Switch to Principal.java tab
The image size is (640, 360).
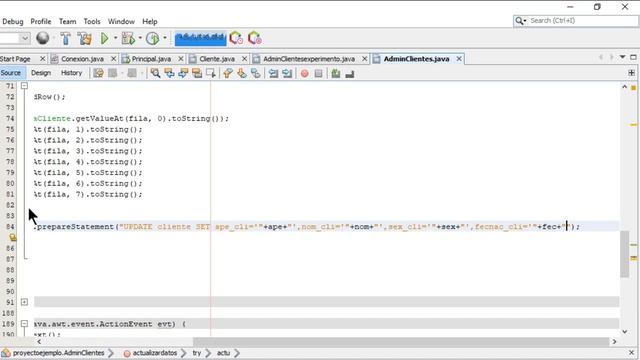(151, 59)
